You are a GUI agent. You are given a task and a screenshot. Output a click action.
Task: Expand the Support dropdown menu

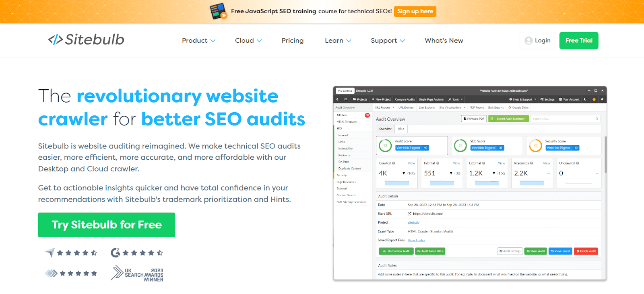pyautogui.click(x=388, y=41)
